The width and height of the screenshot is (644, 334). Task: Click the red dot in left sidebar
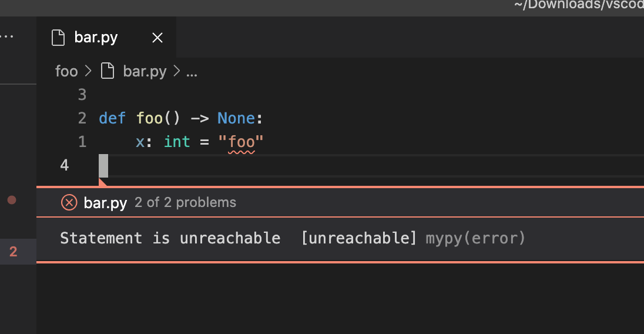12,200
